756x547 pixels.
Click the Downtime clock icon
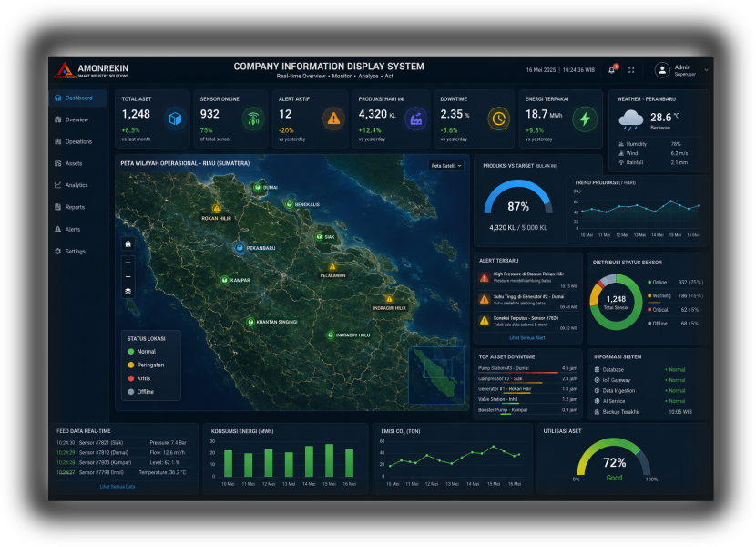pos(498,119)
